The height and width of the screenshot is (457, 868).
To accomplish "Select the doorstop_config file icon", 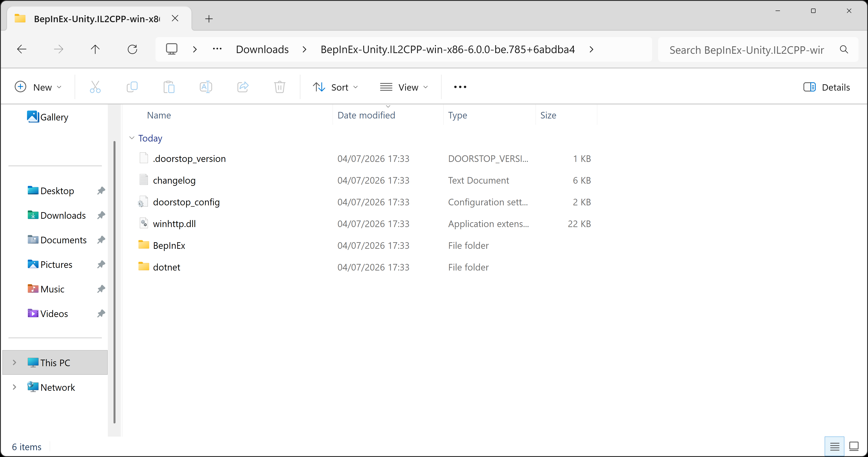I will pyautogui.click(x=143, y=202).
